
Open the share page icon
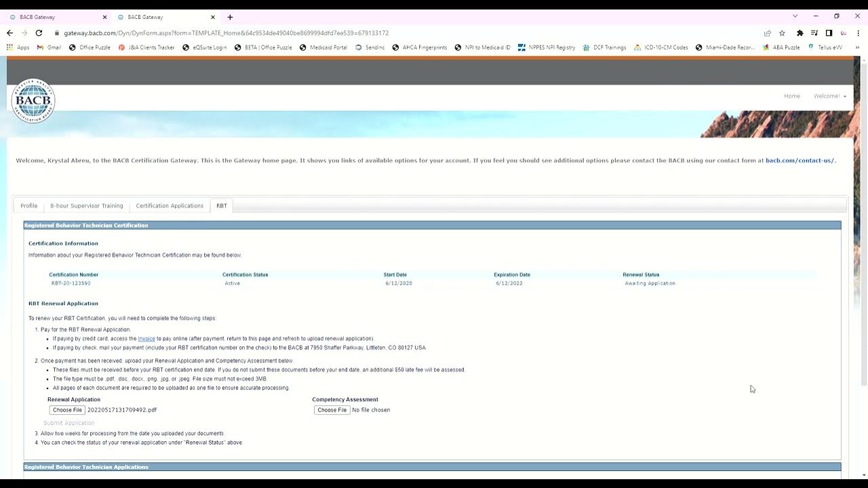(x=768, y=33)
